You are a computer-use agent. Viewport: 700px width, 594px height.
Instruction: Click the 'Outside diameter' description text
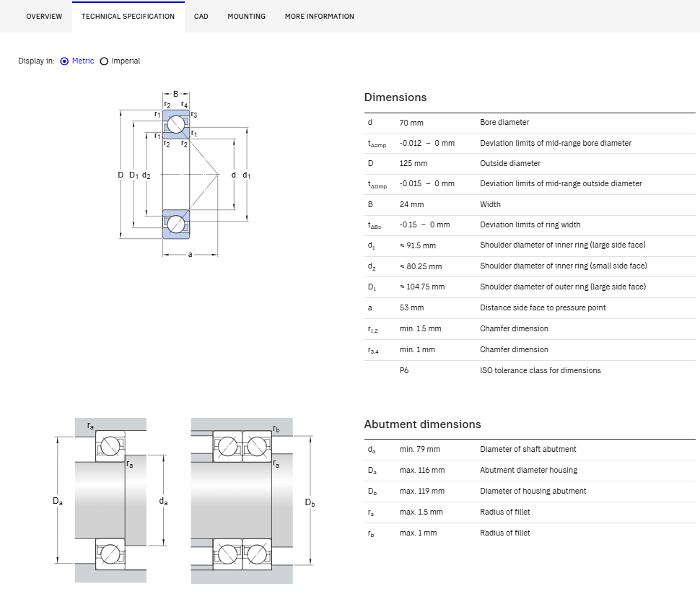(509, 163)
